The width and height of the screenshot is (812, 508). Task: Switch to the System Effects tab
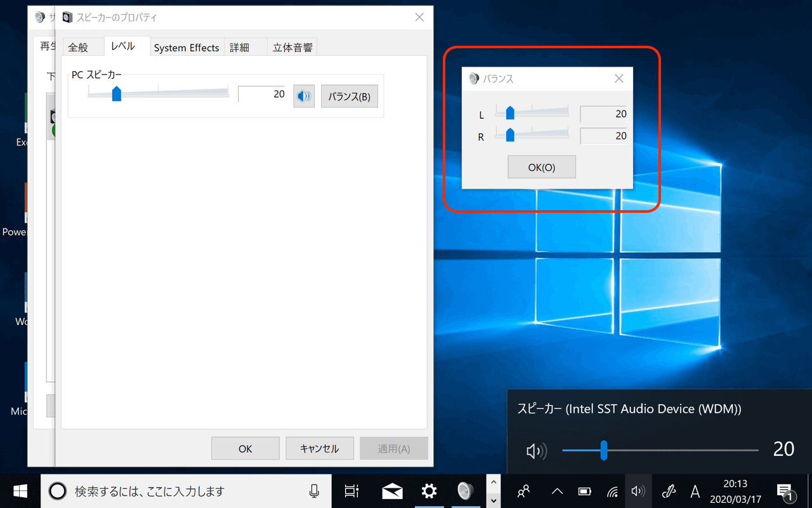tap(187, 48)
